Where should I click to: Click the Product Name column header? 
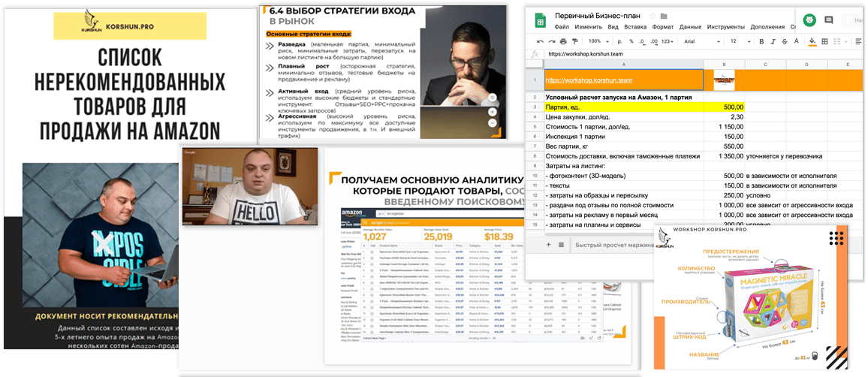point(390,246)
